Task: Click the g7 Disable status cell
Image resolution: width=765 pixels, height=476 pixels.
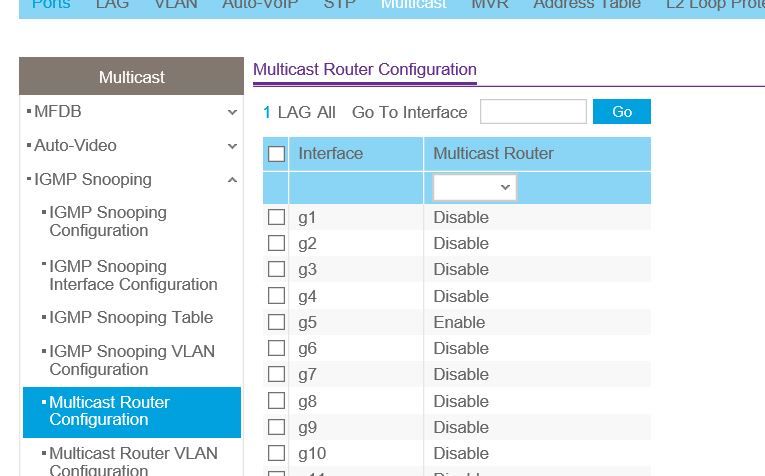Action: [461, 375]
